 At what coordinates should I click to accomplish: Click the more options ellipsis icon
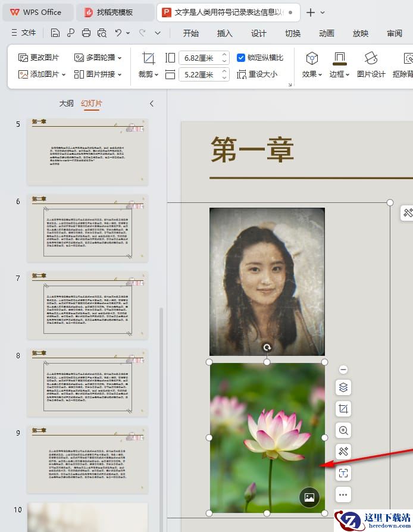343,495
